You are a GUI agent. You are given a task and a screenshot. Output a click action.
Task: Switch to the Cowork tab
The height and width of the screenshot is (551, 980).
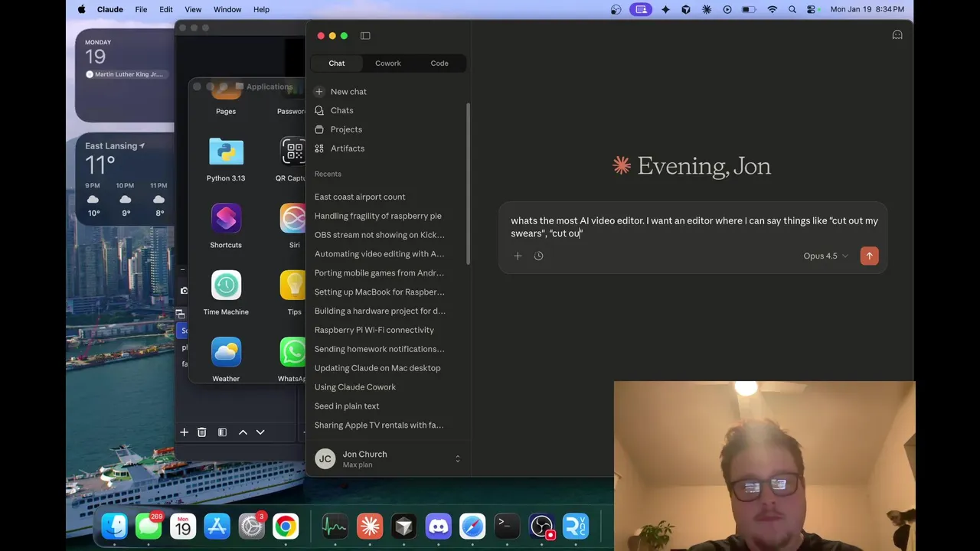388,64
